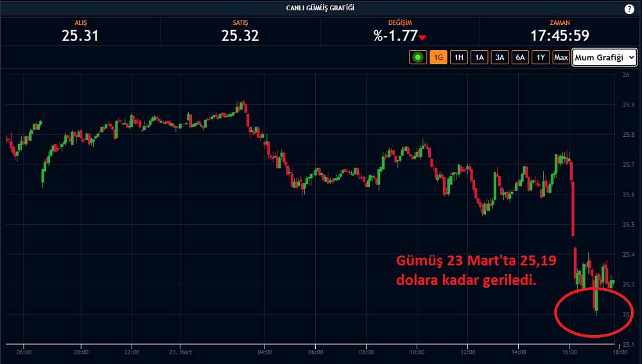Click the ZAMAN value 17:45:59
Screen dimensions: 642x364
(x=560, y=36)
